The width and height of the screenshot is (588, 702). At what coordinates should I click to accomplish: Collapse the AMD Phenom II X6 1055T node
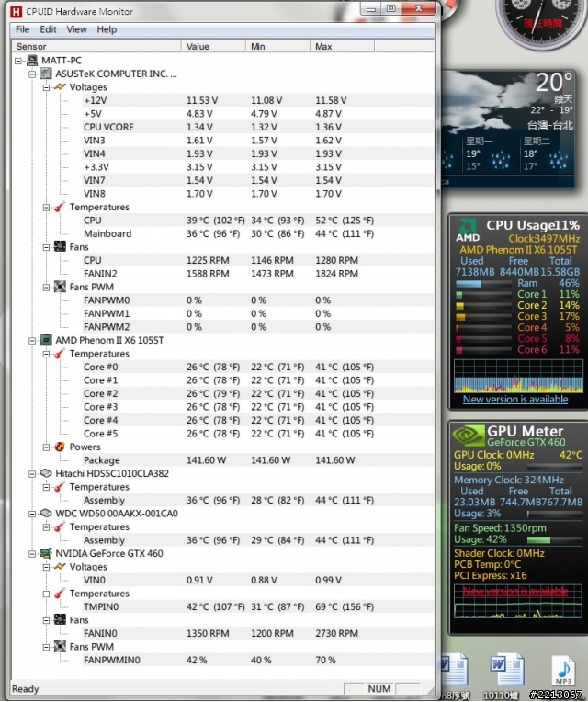[32, 340]
